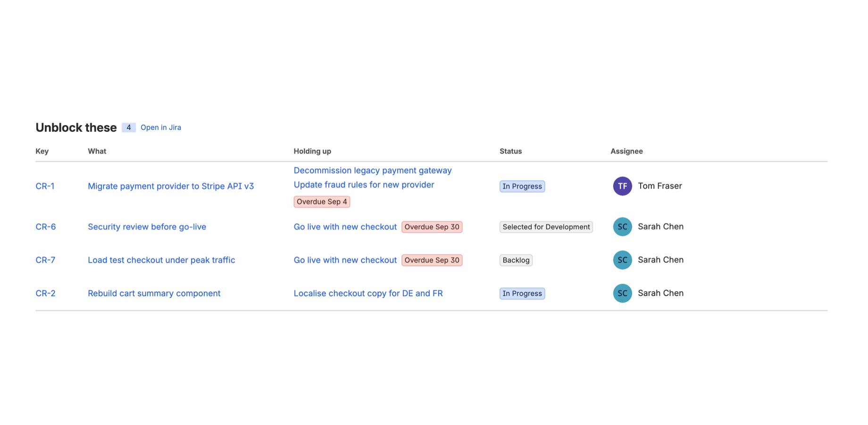Click 'Sarah Chen' name in CR-2 row

click(660, 293)
